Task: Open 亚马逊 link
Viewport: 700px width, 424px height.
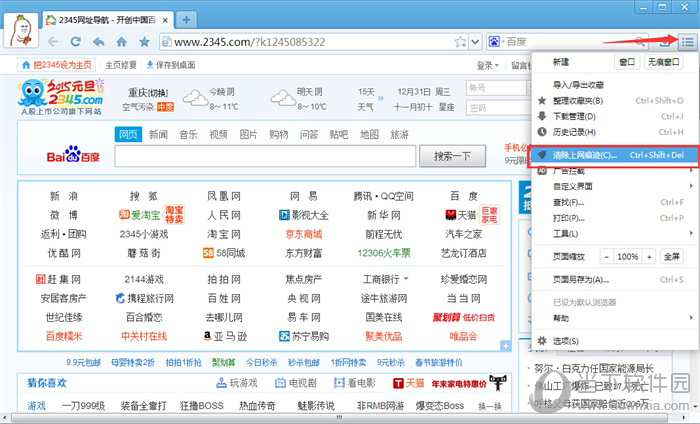Action: click(x=225, y=336)
